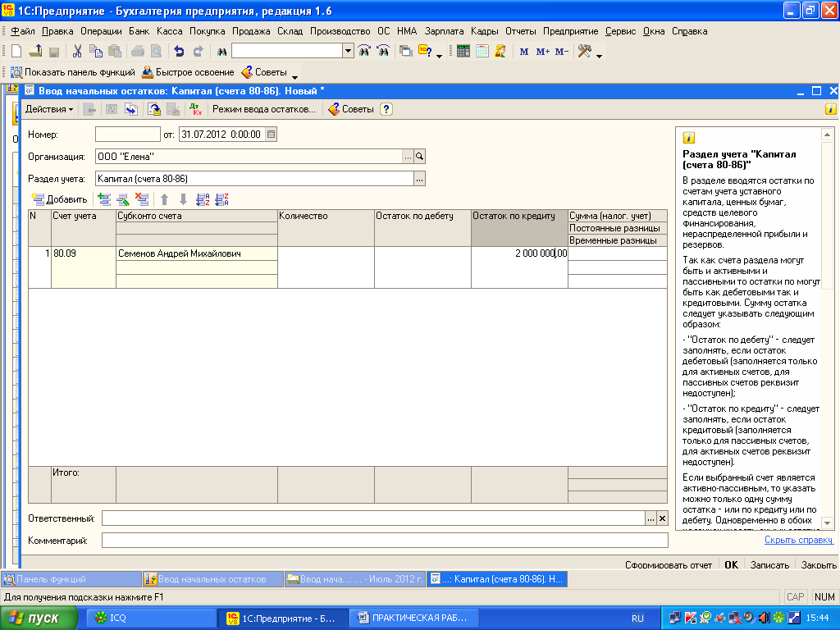
Task: Click the New document icon in main toolbar
Action: tap(16, 52)
